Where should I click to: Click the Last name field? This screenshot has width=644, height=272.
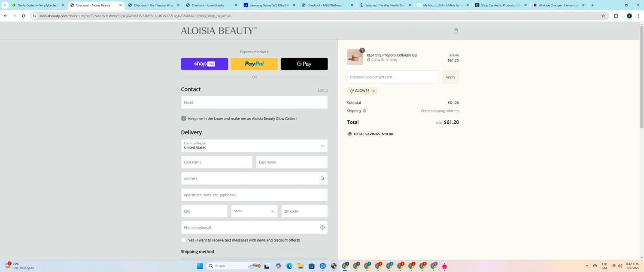292,162
